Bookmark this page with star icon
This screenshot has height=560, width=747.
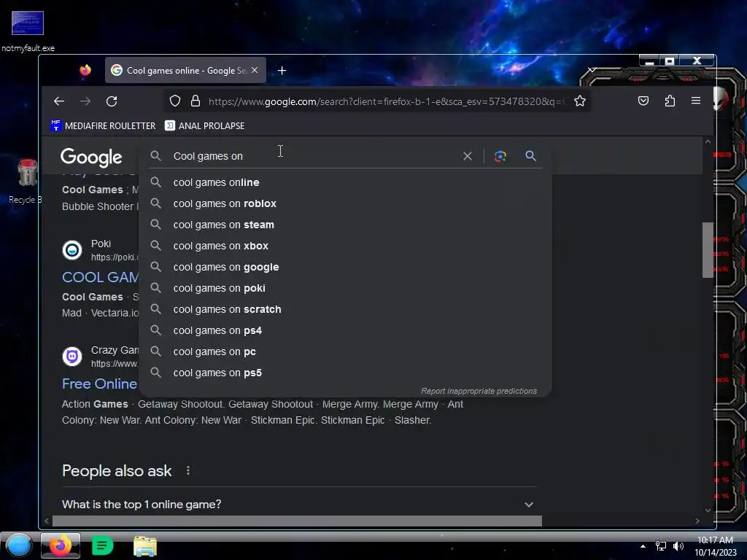coord(580,101)
